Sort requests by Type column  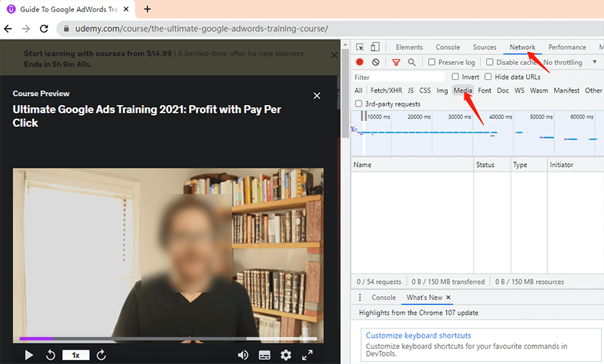coord(529,165)
